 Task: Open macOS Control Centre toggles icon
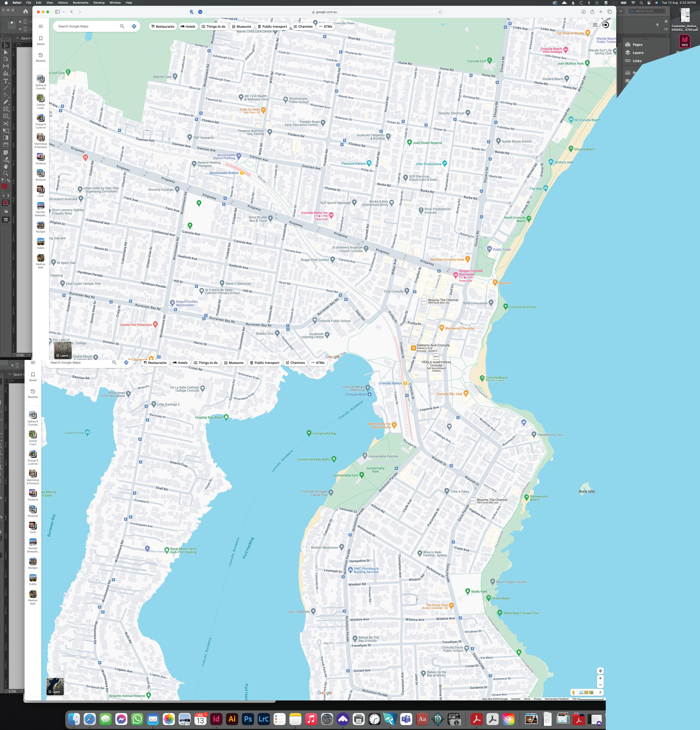click(x=649, y=3)
